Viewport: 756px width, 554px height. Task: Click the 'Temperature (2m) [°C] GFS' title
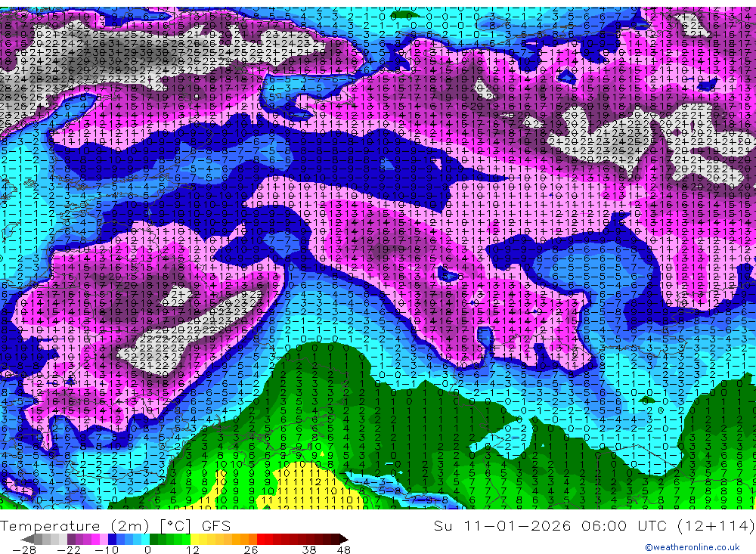pos(115,525)
